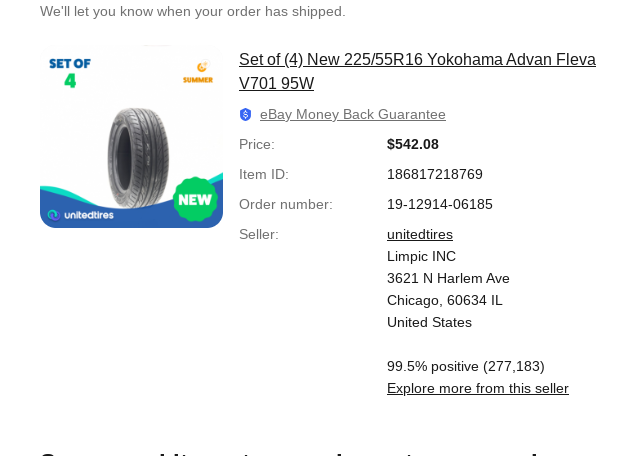
Task: Click the Order number field label
Action: pyautogui.click(x=285, y=204)
